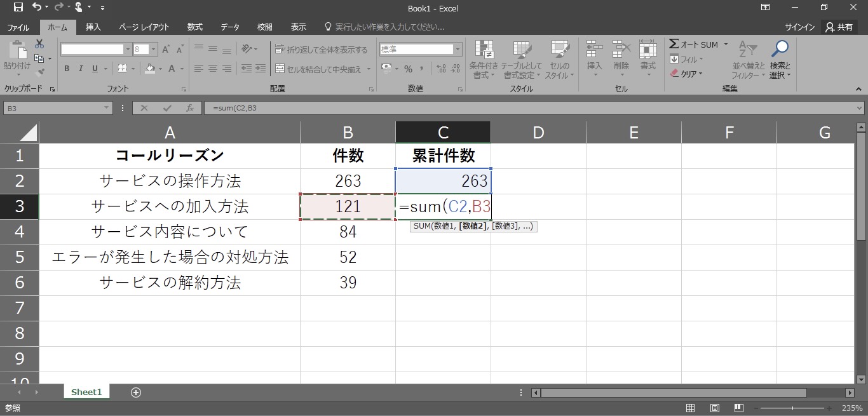Click the Paste (貼り付け) button

[17, 57]
